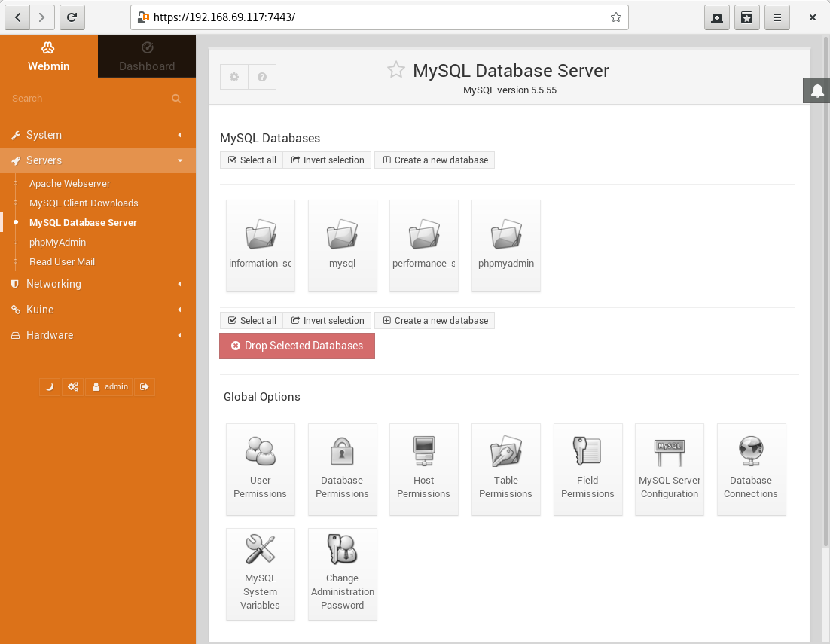Open the phpmyadmin database folder

click(506, 246)
